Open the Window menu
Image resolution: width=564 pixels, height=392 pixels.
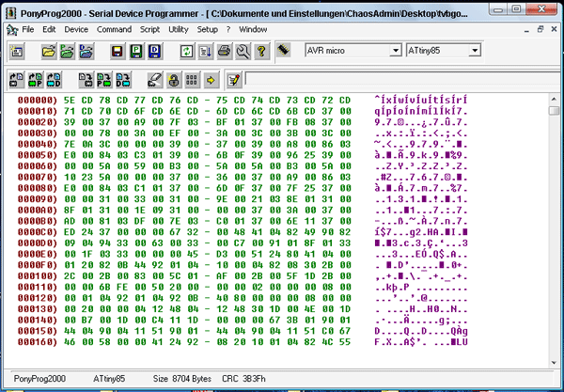[x=253, y=29]
